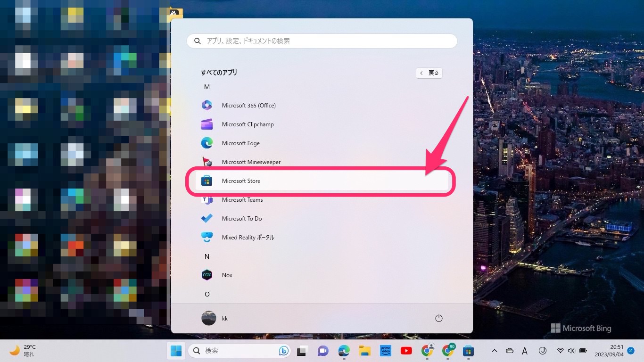The width and height of the screenshot is (644, 362).
Task: Open the power options button
Action: pyautogui.click(x=439, y=319)
